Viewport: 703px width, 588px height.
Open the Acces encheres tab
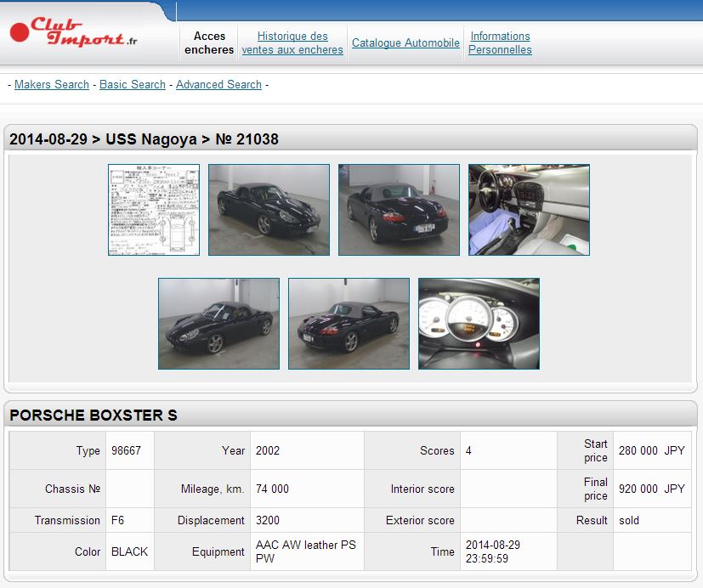209,42
